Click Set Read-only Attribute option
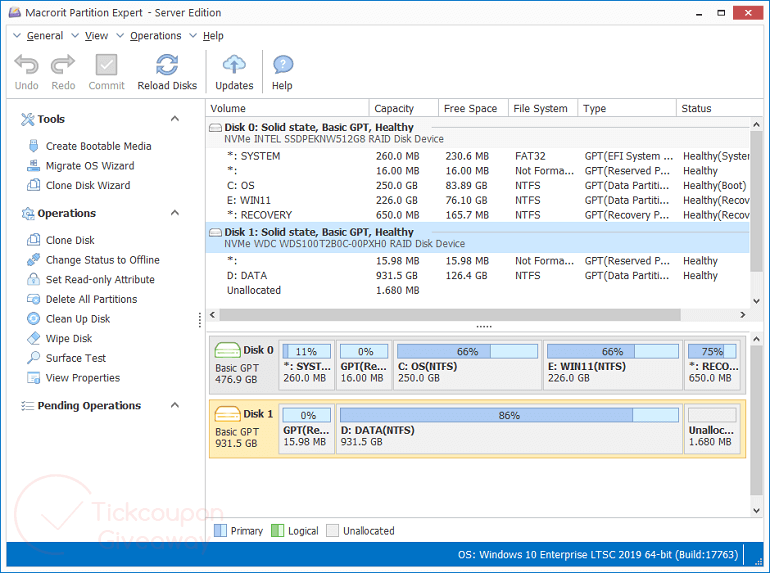Screen dimensions: 770x573 tap(100, 280)
